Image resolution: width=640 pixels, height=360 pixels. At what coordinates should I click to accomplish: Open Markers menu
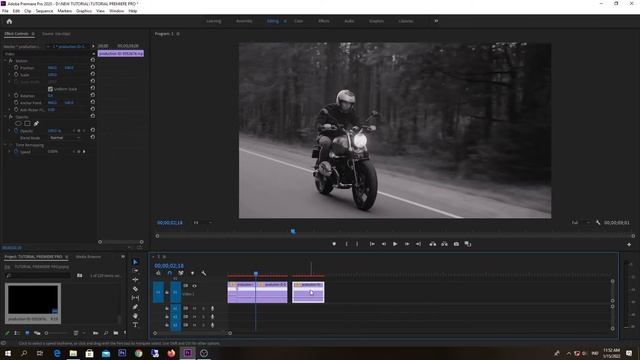(64, 11)
